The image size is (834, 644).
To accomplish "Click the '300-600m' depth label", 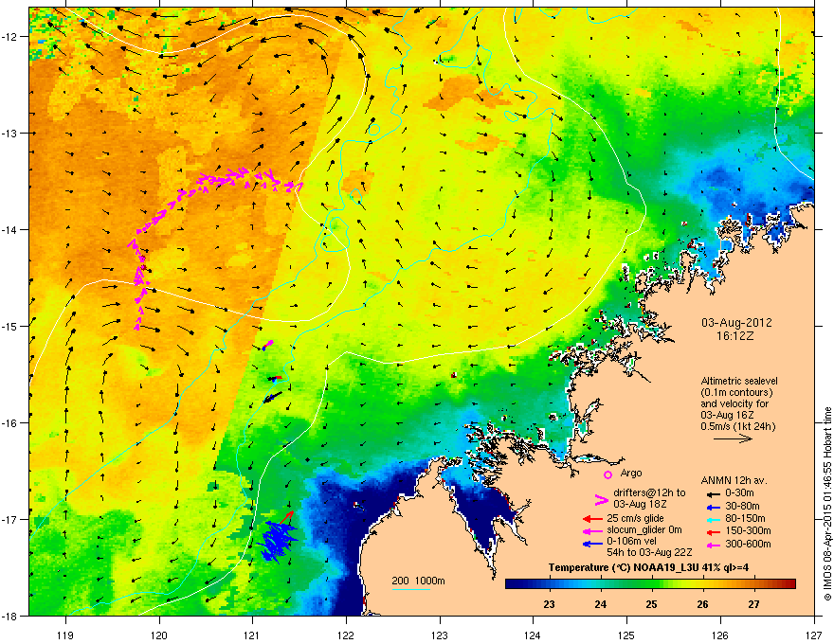I will tap(748, 544).
